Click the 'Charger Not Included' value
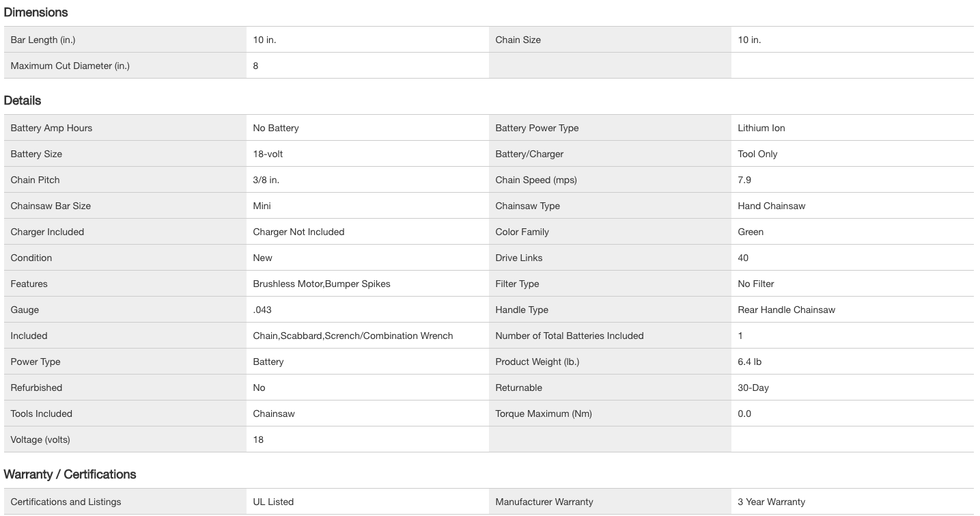980x516 pixels. coord(298,232)
